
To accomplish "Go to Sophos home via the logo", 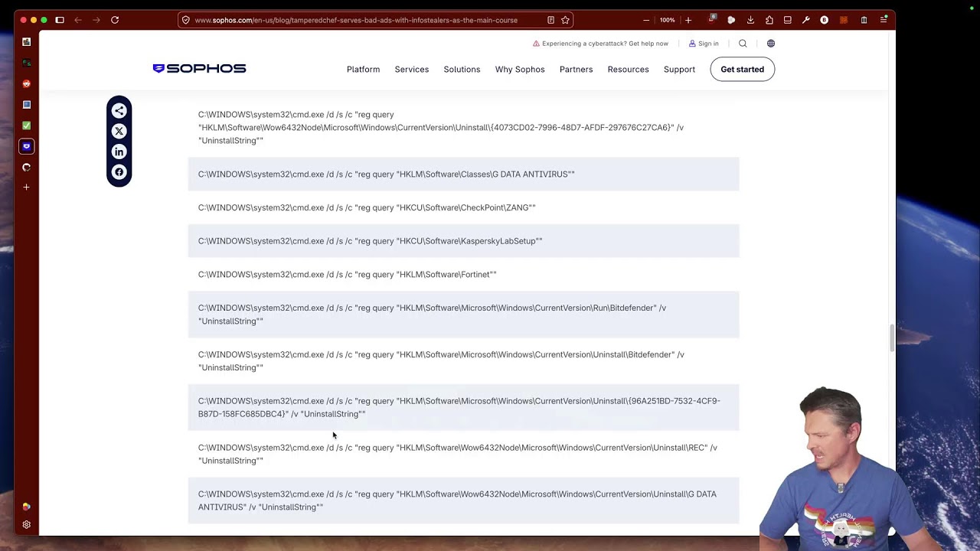I will tap(199, 69).
